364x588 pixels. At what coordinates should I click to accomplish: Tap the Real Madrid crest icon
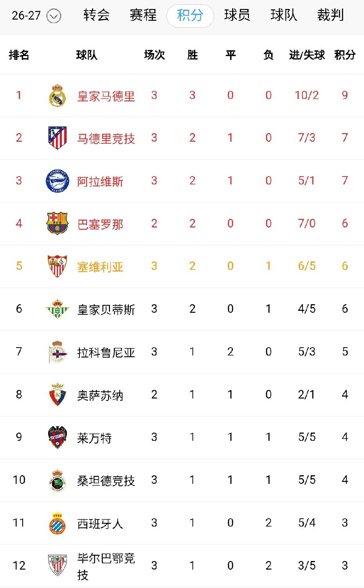pyautogui.click(x=58, y=95)
